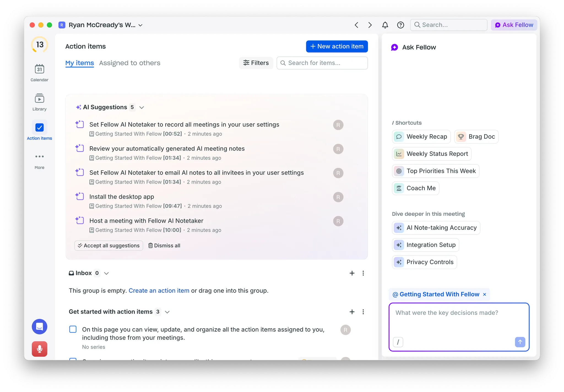Check the first 'On this page you can view' item
This screenshot has height=392, width=564.
click(73, 329)
